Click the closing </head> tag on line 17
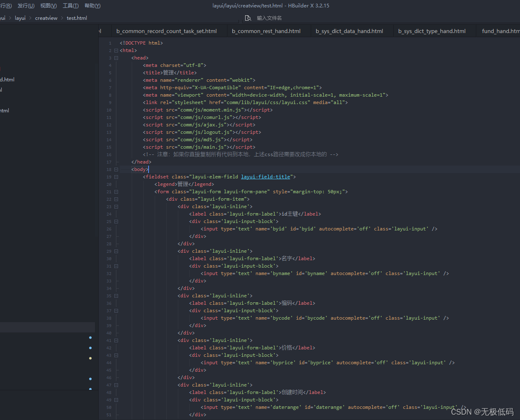This screenshot has height=420, width=520. point(141,162)
